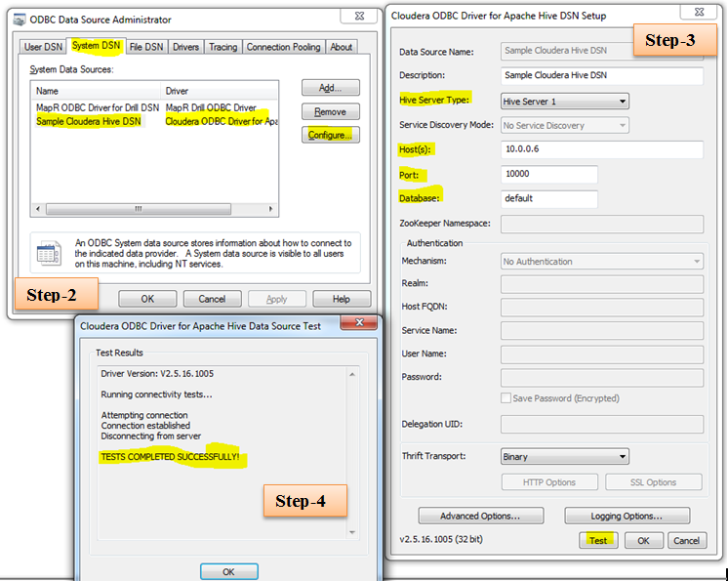Click the right scroll arrow of the data sources list
Screen dimensions: 728x581
click(x=270, y=209)
